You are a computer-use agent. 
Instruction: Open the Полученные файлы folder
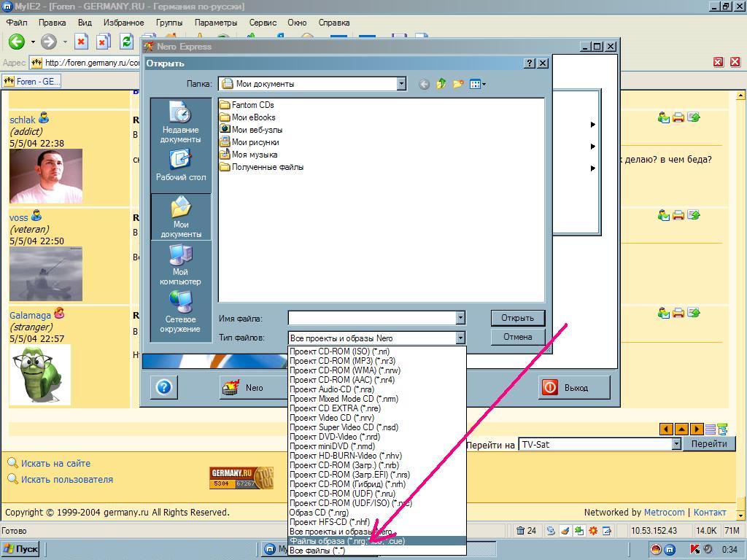pyautogui.click(x=262, y=167)
